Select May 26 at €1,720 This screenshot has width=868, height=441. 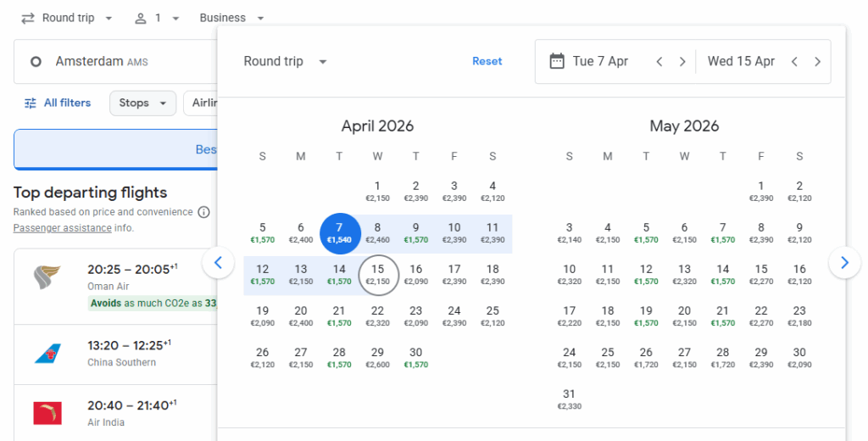[646, 358]
